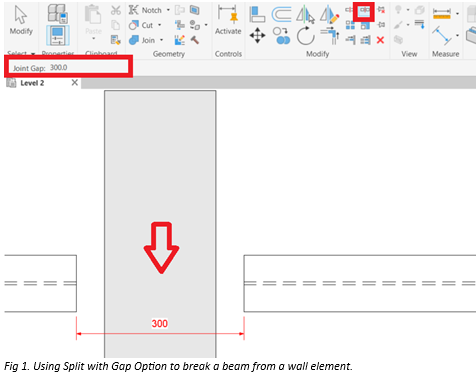Screen dimensions: 476x374
Task: Click the Unpin tool icon
Action: [x=381, y=10]
